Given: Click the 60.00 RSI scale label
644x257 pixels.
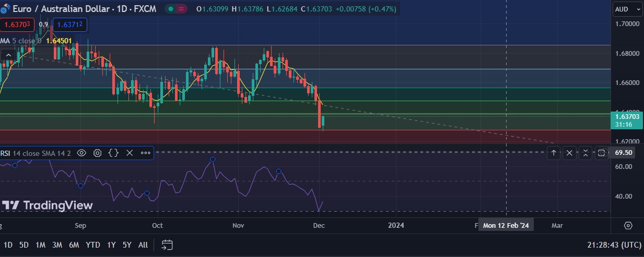Looking at the screenshot, I should point(624,167).
